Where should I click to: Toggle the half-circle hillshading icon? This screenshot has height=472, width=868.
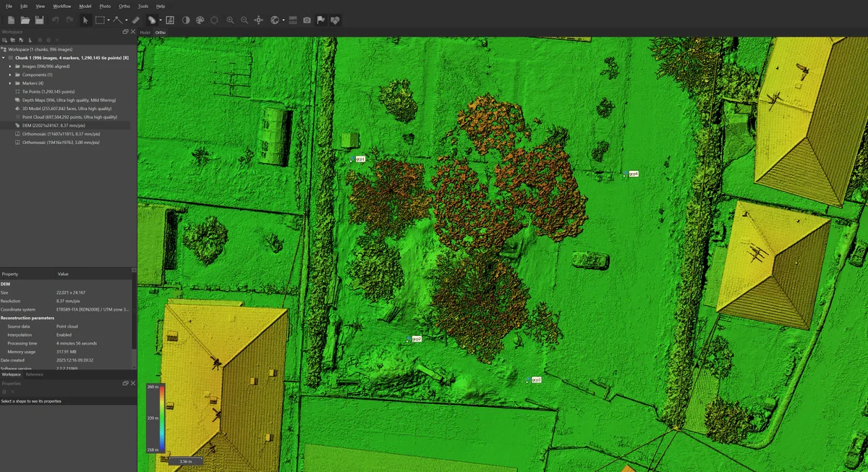[186, 20]
